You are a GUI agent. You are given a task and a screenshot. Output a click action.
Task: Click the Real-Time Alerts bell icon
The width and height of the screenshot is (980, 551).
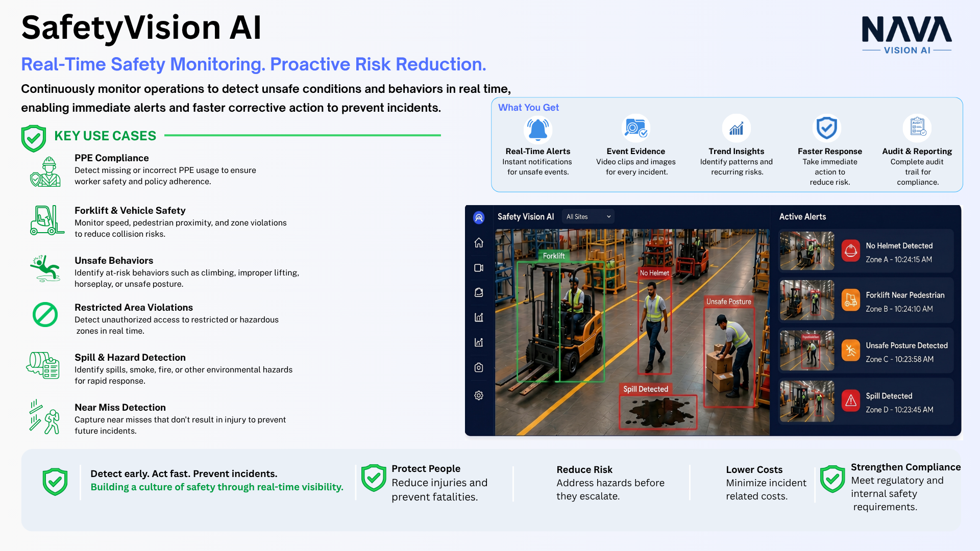click(538, 130)
